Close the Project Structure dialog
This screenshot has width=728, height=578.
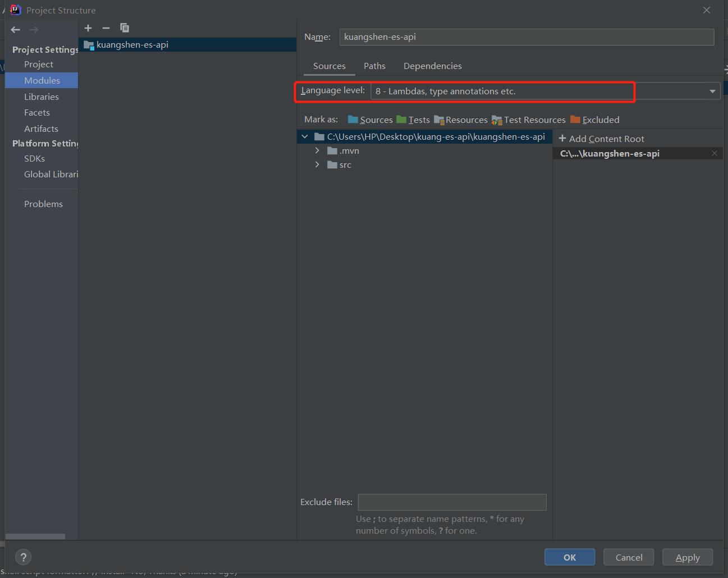tap(707, 10)
